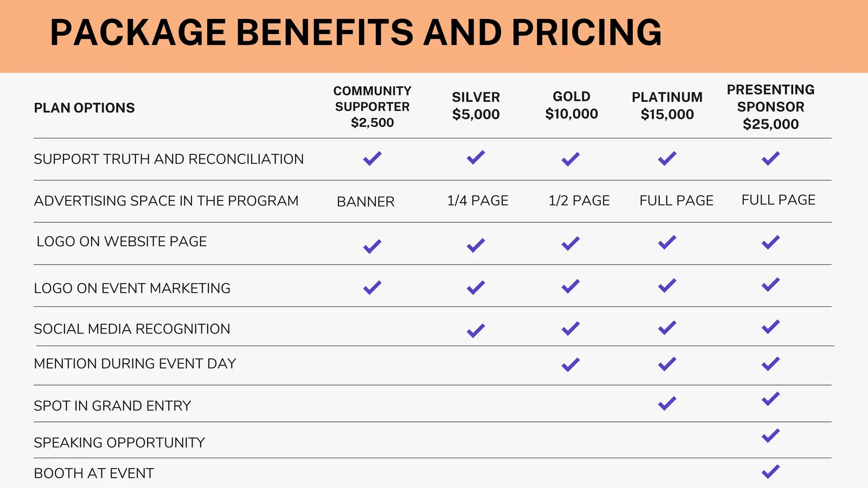868x488 pixels.
Task: Select the Silver $5,000 plan header
Action: 476,106
